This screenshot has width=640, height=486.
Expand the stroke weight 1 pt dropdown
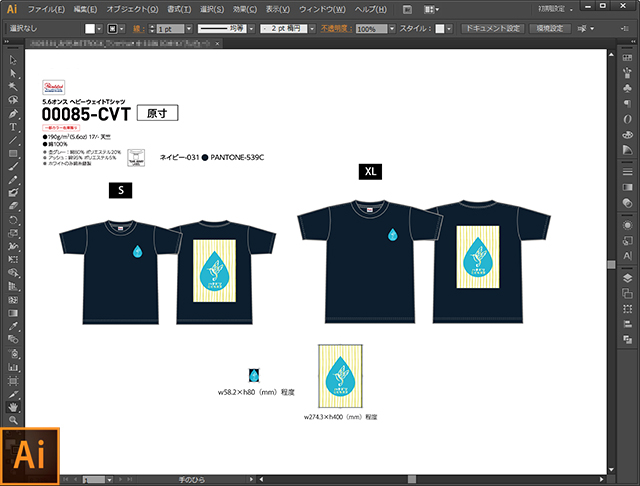[x=179, y=30]
